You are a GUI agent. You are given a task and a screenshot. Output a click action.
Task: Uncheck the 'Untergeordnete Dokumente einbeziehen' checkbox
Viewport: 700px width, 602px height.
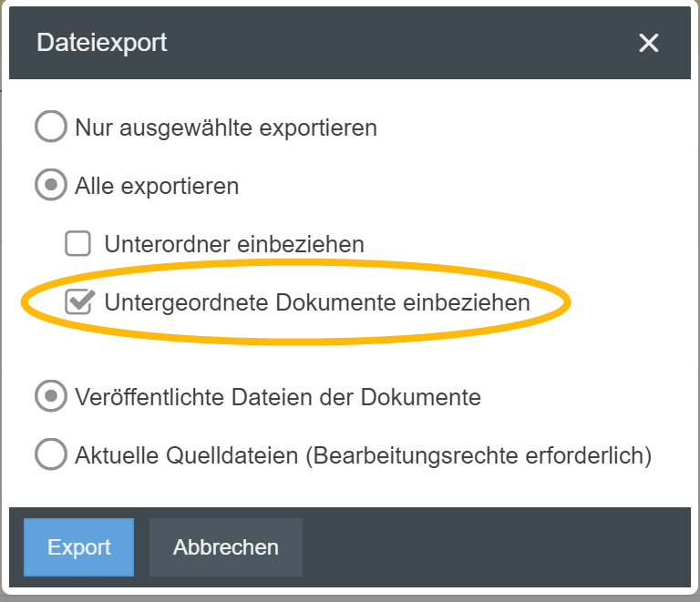(79, 301)
